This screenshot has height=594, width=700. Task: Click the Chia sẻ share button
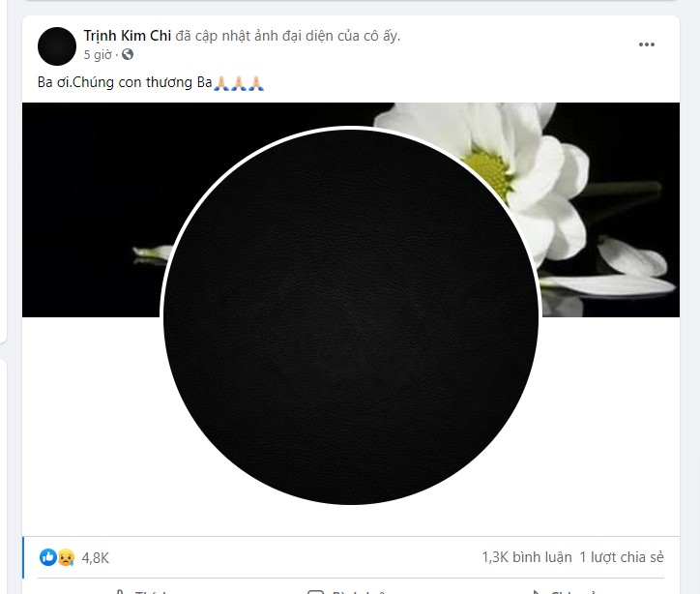[x=560, y=590]
